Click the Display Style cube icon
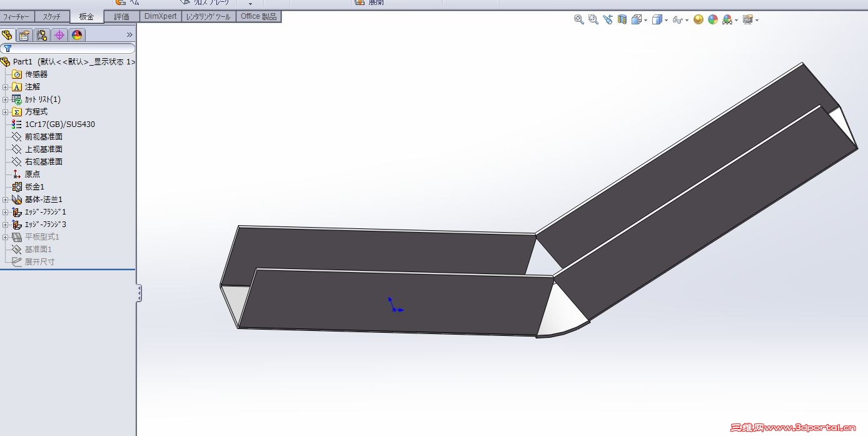This screenshot has width=868, height=436. pyautogui.click(x=657, y=19)
